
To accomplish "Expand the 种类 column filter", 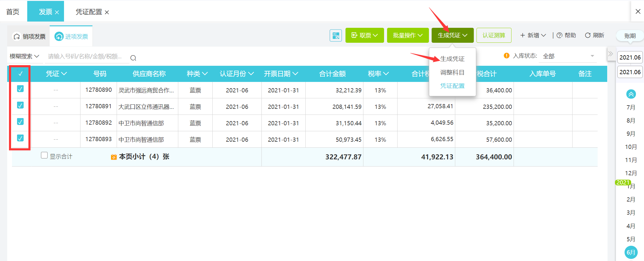I will (205, 74).
